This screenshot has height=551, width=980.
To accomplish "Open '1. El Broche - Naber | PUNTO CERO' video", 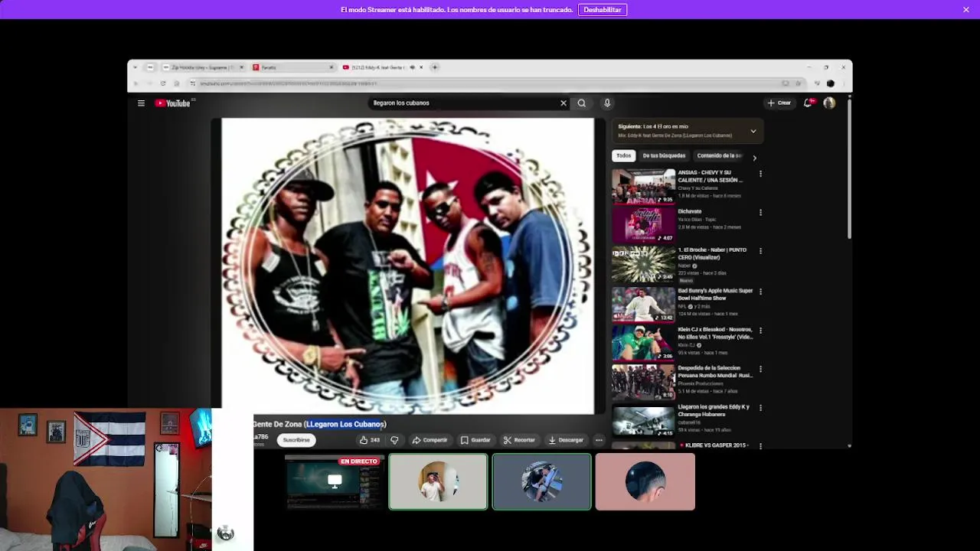I will pos(643,264).
